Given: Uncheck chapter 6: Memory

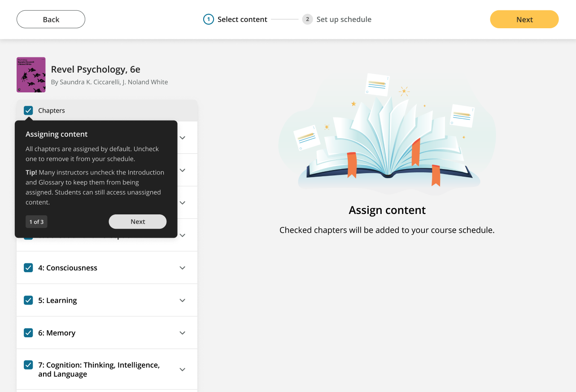Looking at the screenshot, I should pyautogui.click(x=28, y=333).
